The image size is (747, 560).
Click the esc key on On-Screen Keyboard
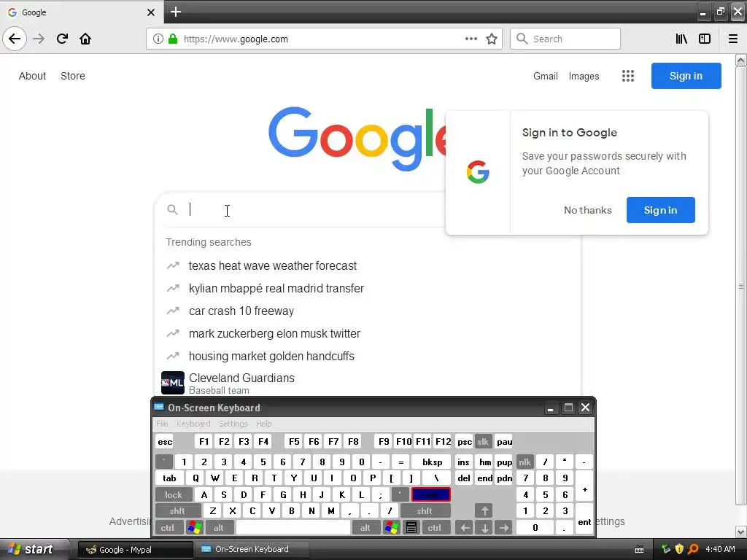166,441
